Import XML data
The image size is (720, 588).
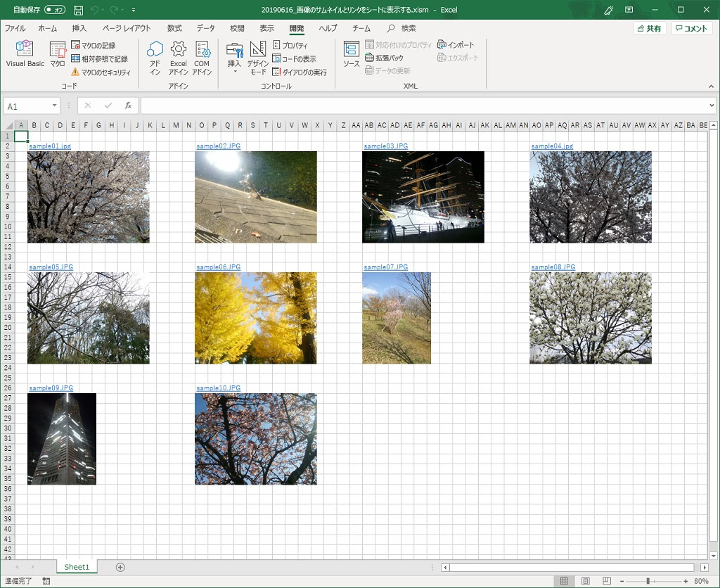(456, 44)
